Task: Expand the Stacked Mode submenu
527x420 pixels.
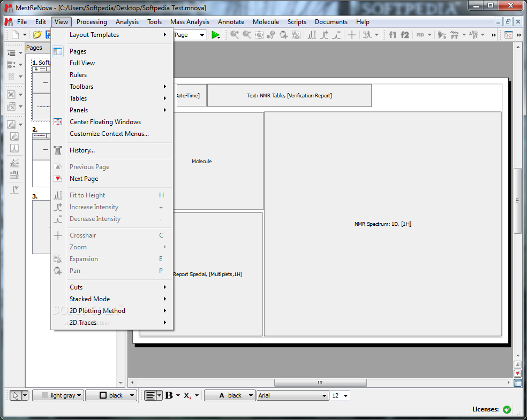Action: point(112,299)
